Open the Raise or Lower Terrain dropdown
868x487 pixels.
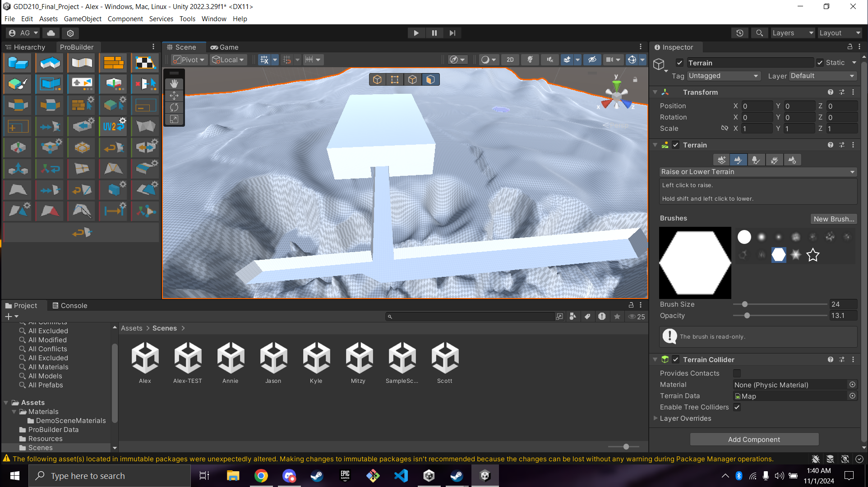pos(757,172)
